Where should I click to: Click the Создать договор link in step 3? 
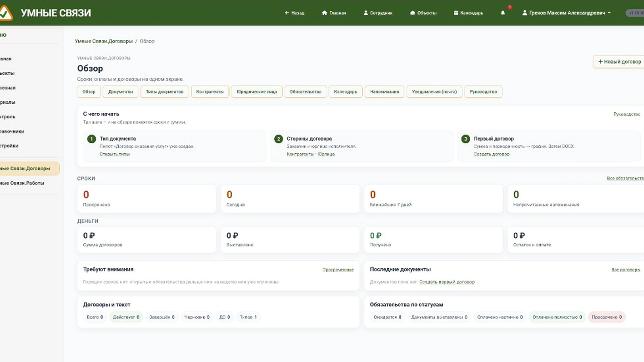(x=492, y=154)
